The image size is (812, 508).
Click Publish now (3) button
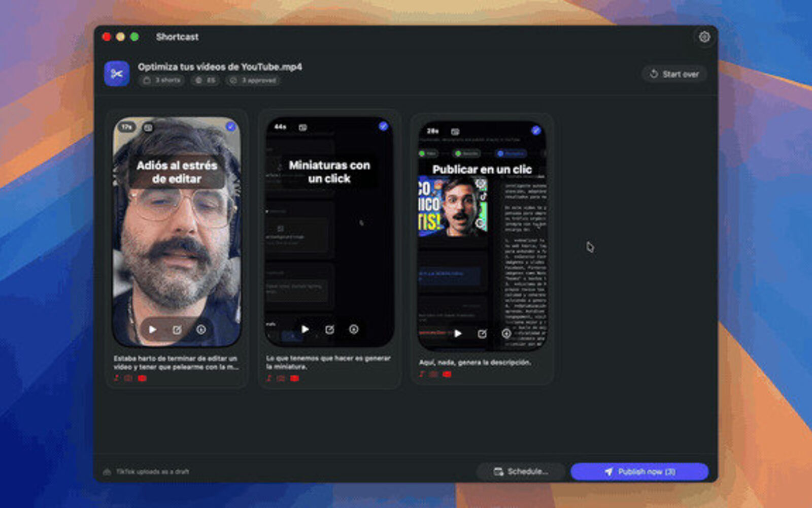click(639, 471)
